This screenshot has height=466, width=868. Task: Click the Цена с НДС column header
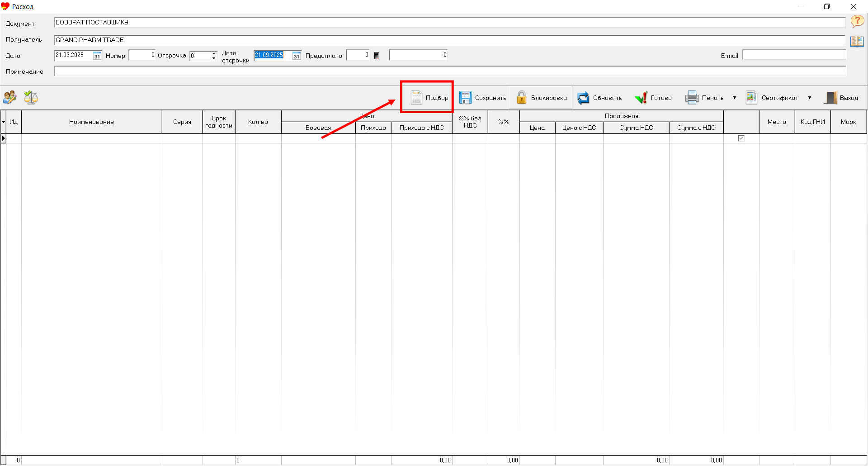(x=579, y=128)
